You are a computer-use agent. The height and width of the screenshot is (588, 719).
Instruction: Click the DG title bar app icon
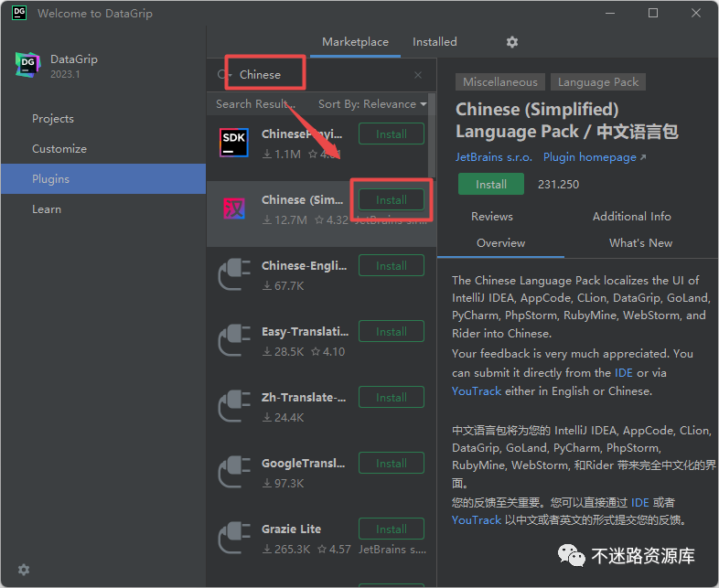click(x=19, y=13)
